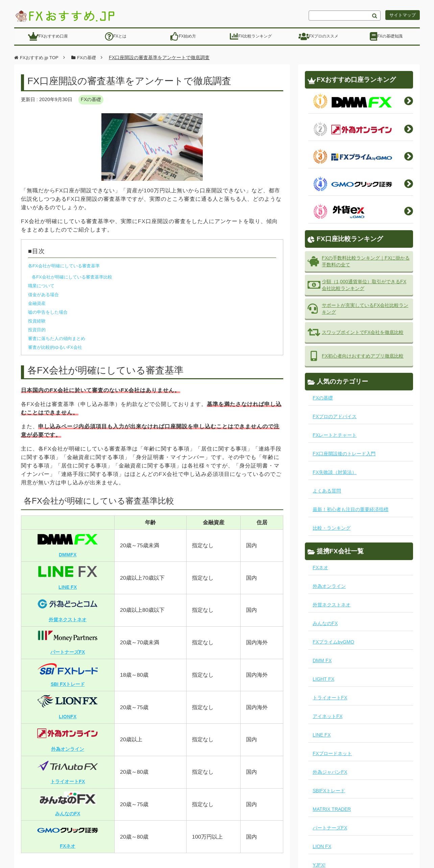Click the arrow icon next to 外貨ex ranking
Image resolution: width=434 pixels, height=868 pixels.
(x=408, y=211)
